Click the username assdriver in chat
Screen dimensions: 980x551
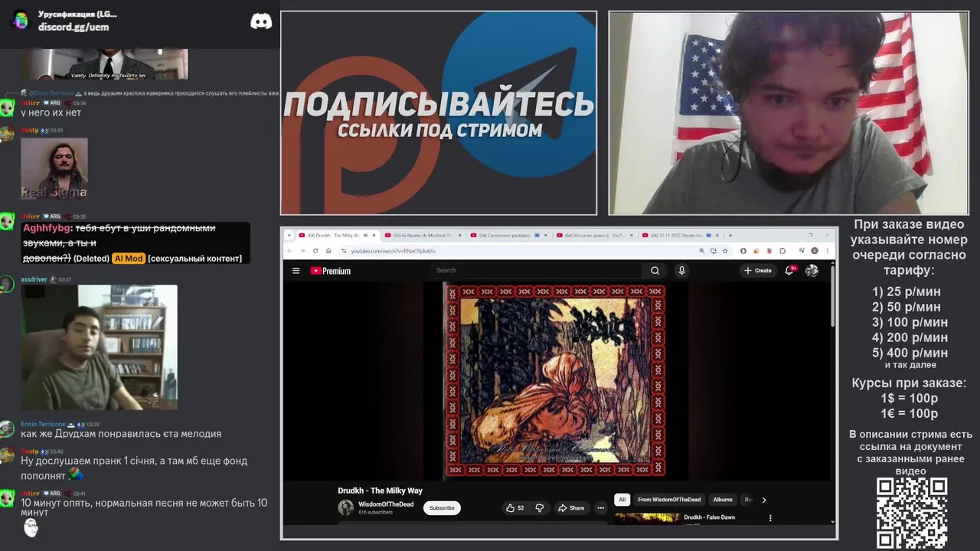click(x=34, y=279)
